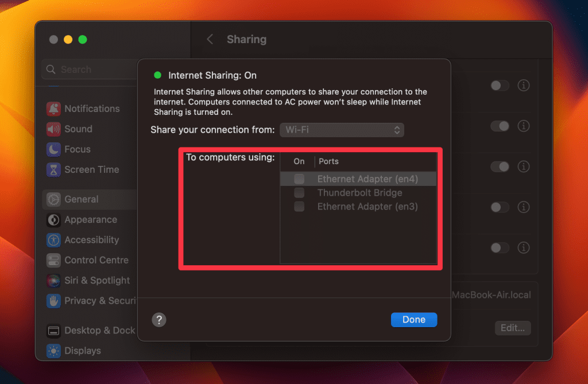The image size is (588, 384).
Task: Select the Ethernet Adapter (en3) row text
Action: (x=367, y=207)
